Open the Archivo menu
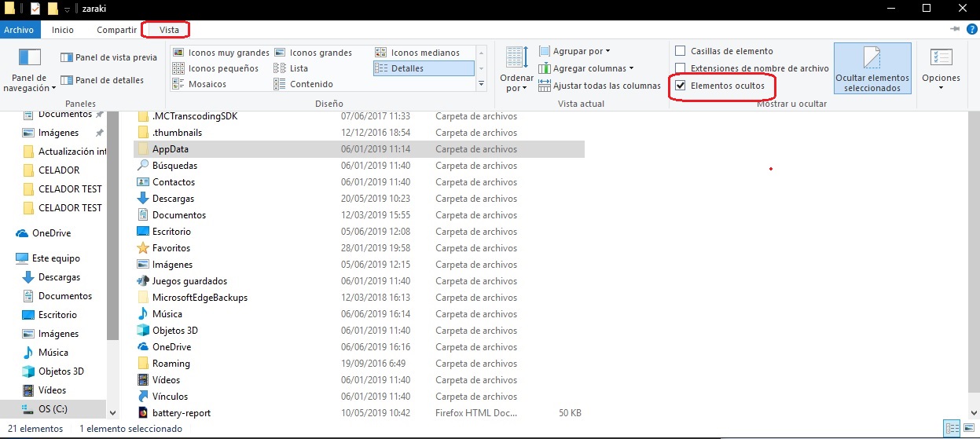 (17, 30)
